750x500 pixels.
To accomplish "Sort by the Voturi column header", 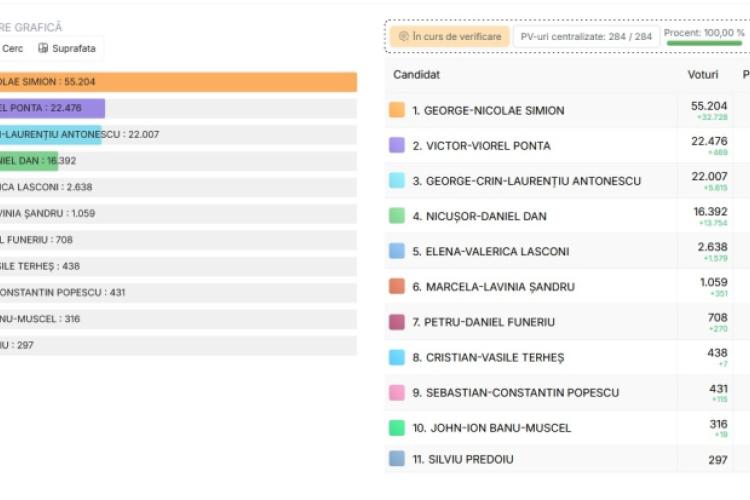I will [703, 75].
